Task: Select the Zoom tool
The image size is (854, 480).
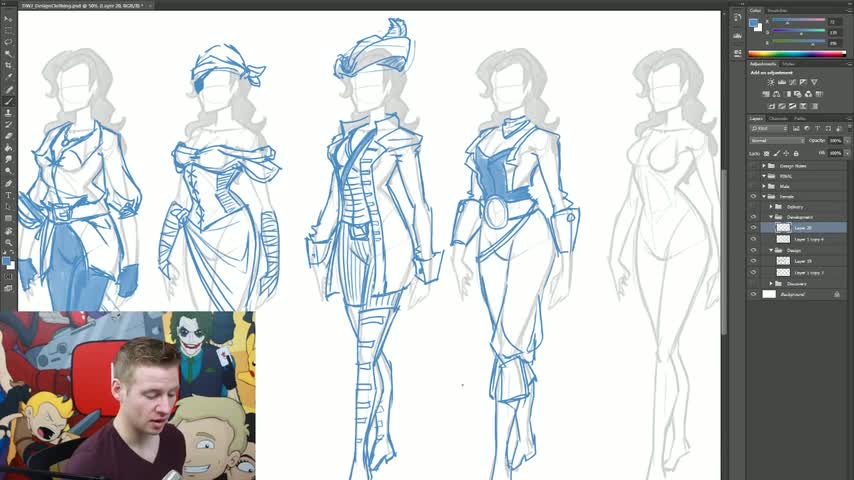Action: [x=8, y=242]
